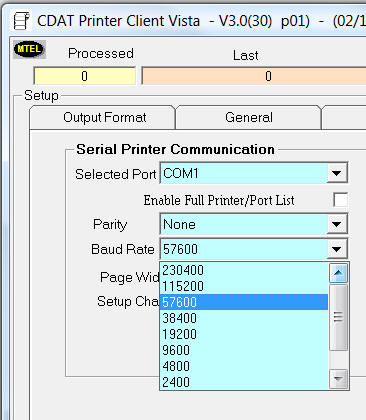
Task: Pick 19200 from baud rate list
Action: point(244,334)
